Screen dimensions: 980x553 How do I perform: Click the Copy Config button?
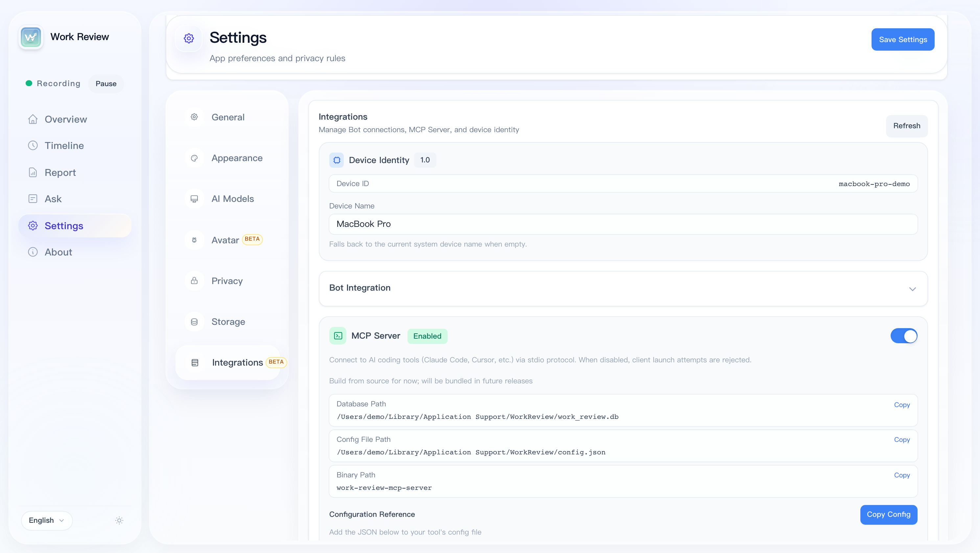pos(889,514)
